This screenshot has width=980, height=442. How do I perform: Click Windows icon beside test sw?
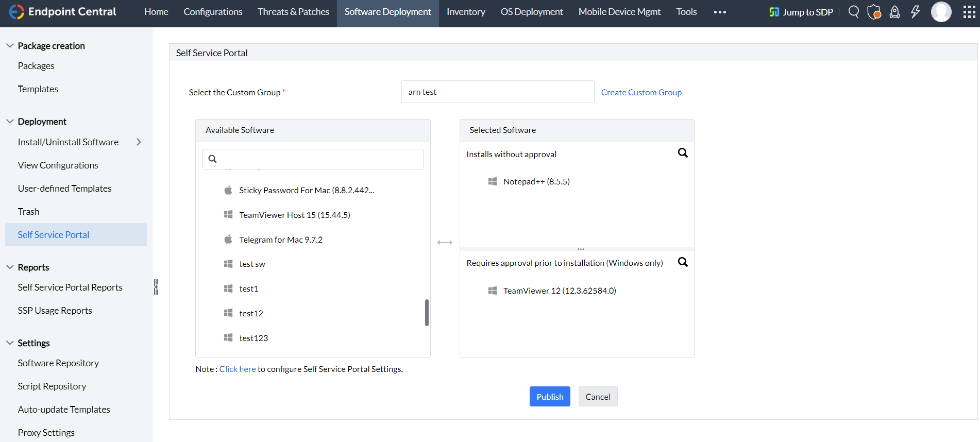228,264
